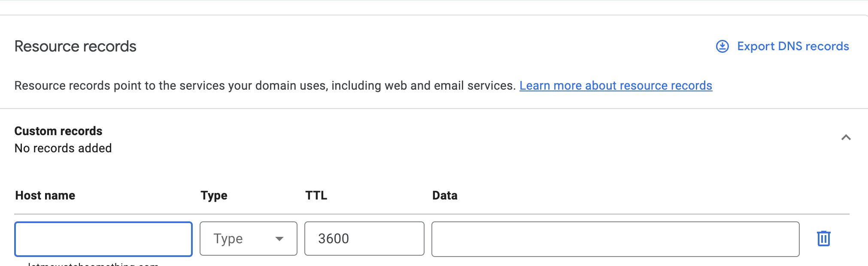
Task: Collapse the Custom records section chevron
Action: pyautogui.click(x=846, y=138)
